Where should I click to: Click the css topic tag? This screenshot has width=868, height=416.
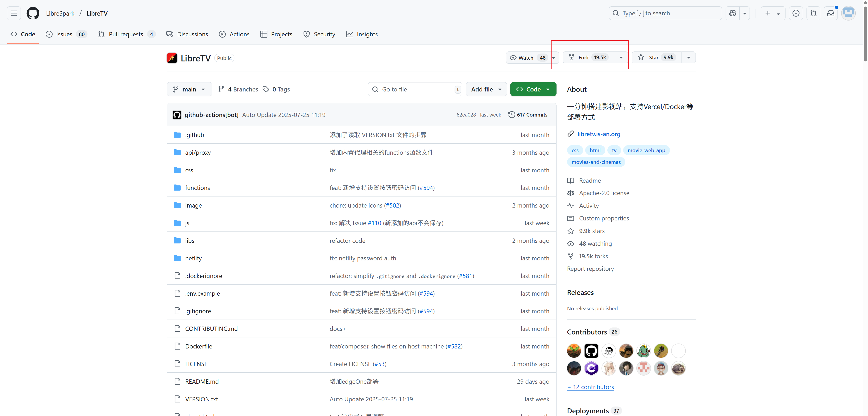pyautogui.click(x=575, y=150)
